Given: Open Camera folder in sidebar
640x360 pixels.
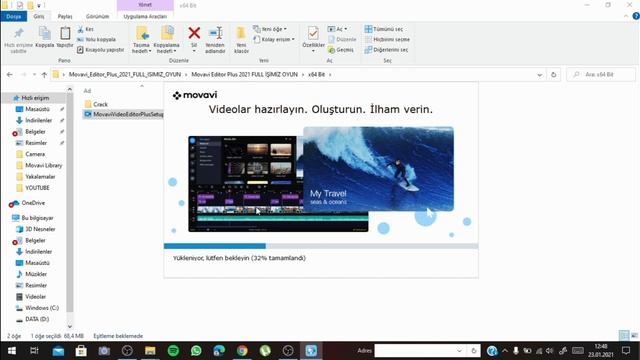Looking at the screenshot, I should tap(35, 154).
